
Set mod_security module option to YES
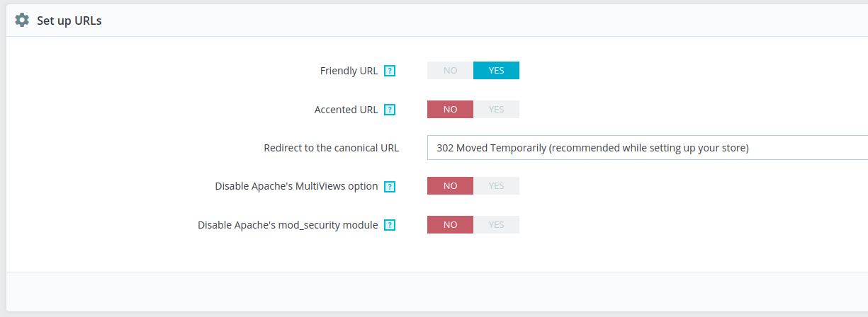click(x=496, y=225)
